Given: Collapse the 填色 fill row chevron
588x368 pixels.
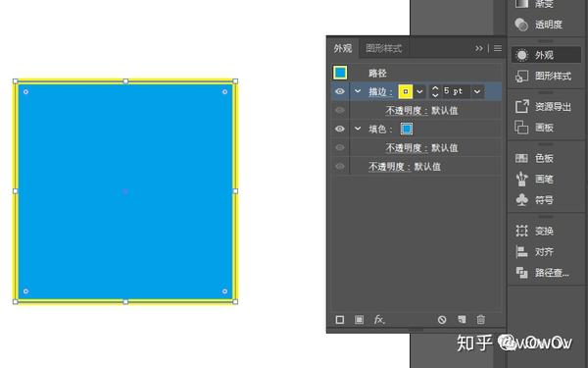Looking at the screenshot, I should coord(358,129).
